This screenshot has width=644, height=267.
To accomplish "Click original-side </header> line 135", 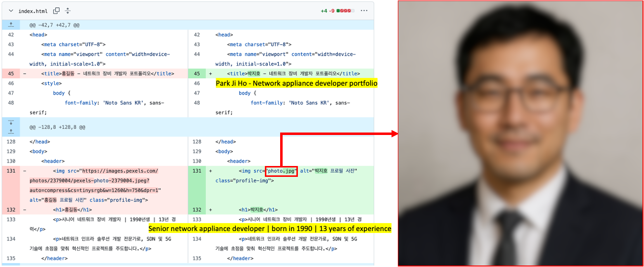I will [x=104, y=258].
